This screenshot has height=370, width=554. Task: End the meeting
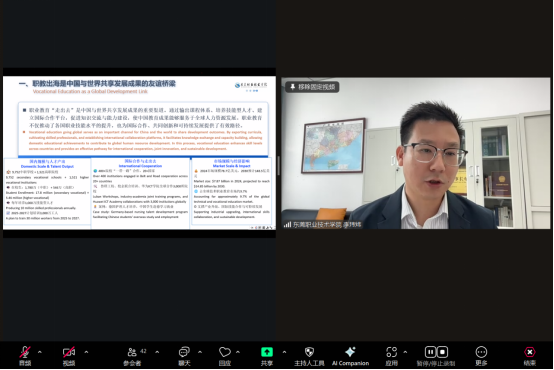tap(529, 352)
